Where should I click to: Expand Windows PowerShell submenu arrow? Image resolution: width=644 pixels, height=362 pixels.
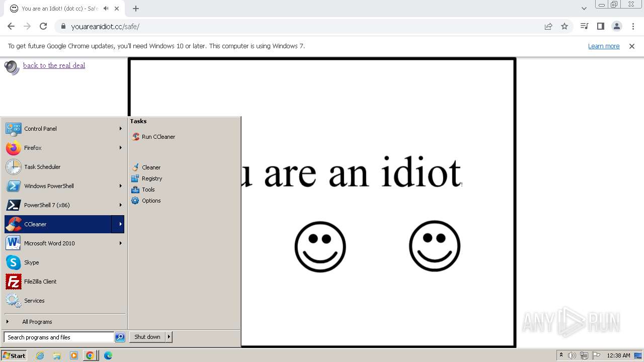120,186
